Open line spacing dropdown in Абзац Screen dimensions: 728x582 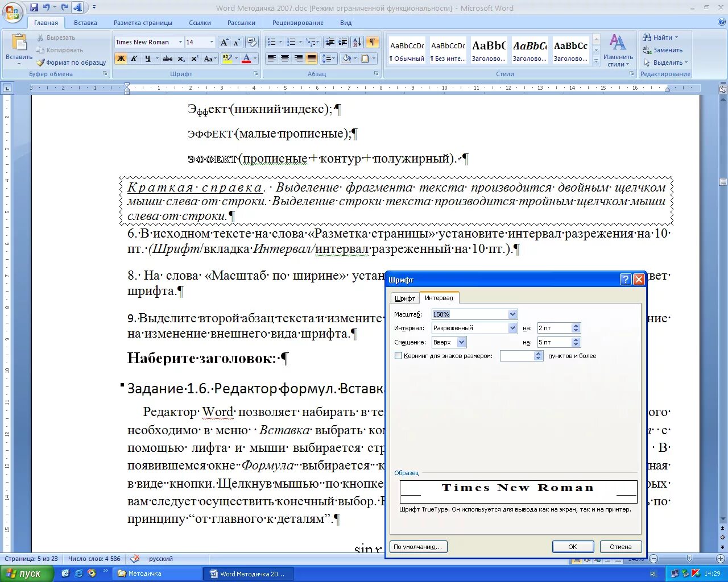329,59
